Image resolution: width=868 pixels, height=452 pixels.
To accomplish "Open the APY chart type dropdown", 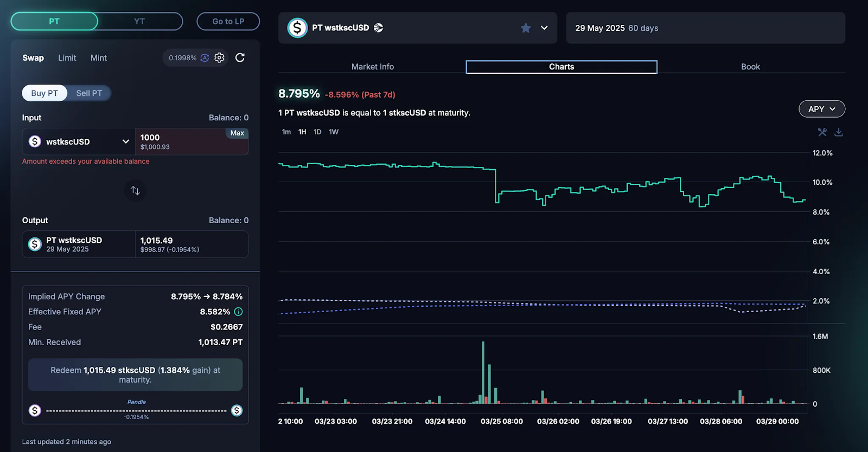I will [x=822, y=109].
